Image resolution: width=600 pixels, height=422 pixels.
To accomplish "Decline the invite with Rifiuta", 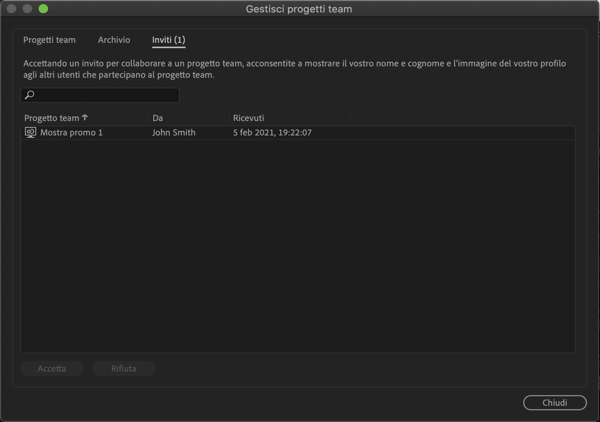I will tap(124, 368).
